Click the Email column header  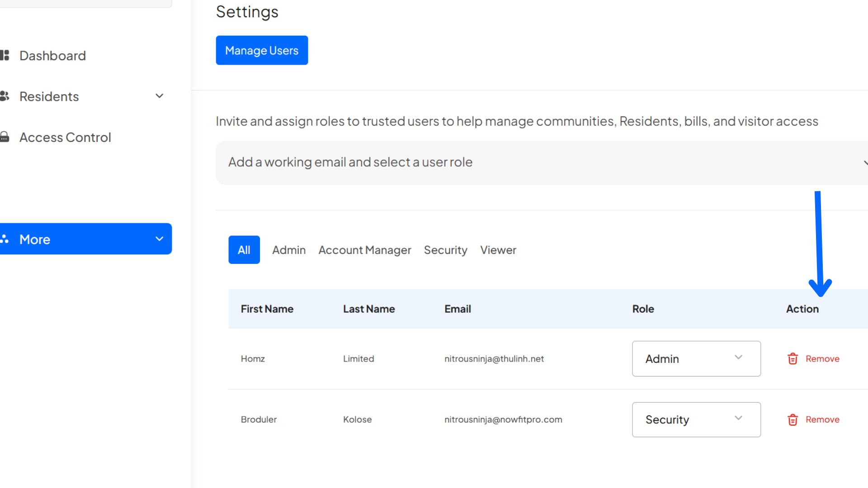pyautogui.click(x=458, y=309)
